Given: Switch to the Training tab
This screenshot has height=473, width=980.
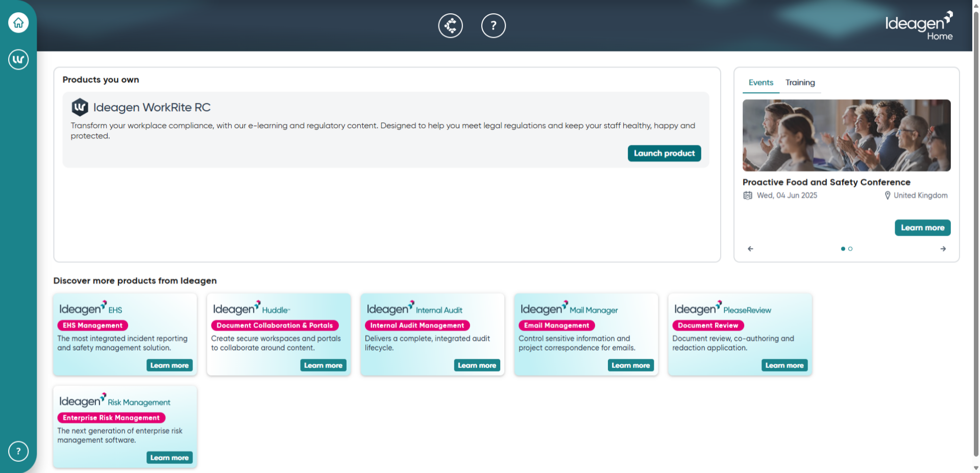Looking at the screenshot, I should coord(800,83).
